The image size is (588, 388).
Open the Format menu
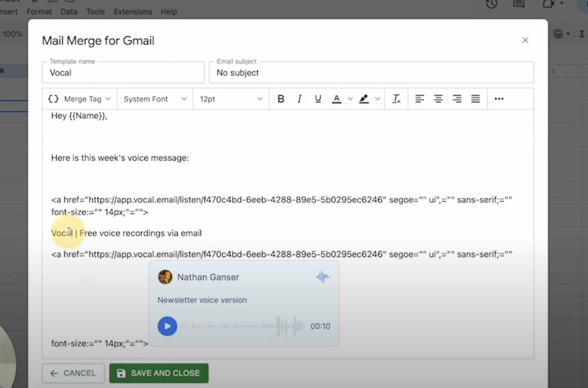click(39, 11)
